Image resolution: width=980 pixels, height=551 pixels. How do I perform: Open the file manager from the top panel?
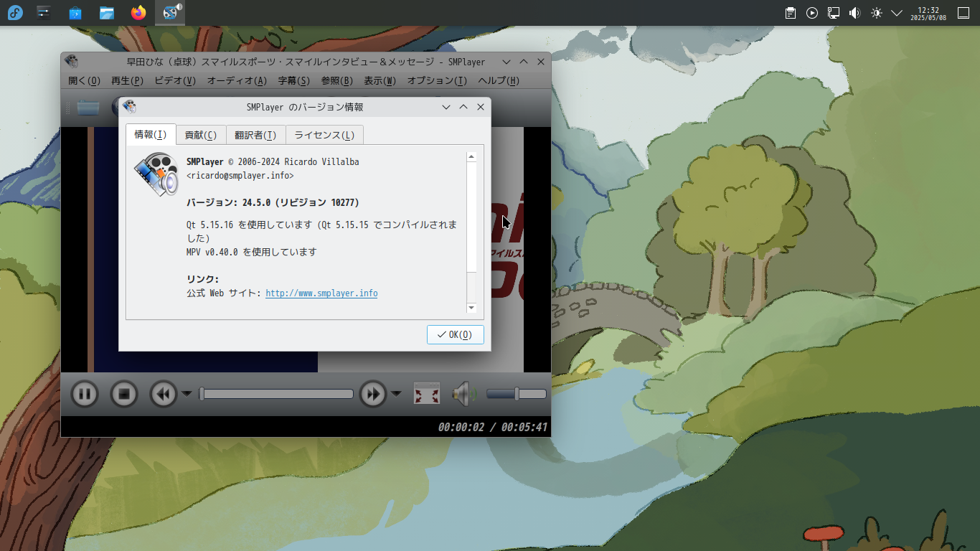coord(107,13)
